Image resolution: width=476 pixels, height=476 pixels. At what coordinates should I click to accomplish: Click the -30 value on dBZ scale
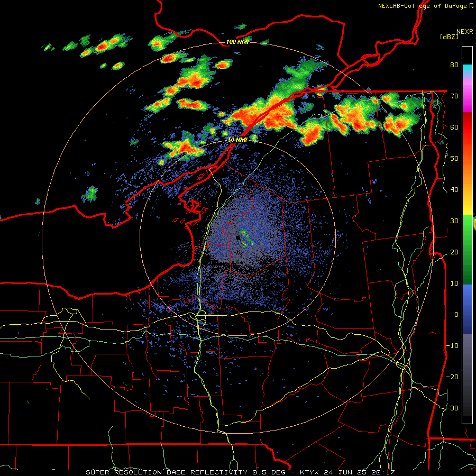pyautogui.click(x=452, y=408)
